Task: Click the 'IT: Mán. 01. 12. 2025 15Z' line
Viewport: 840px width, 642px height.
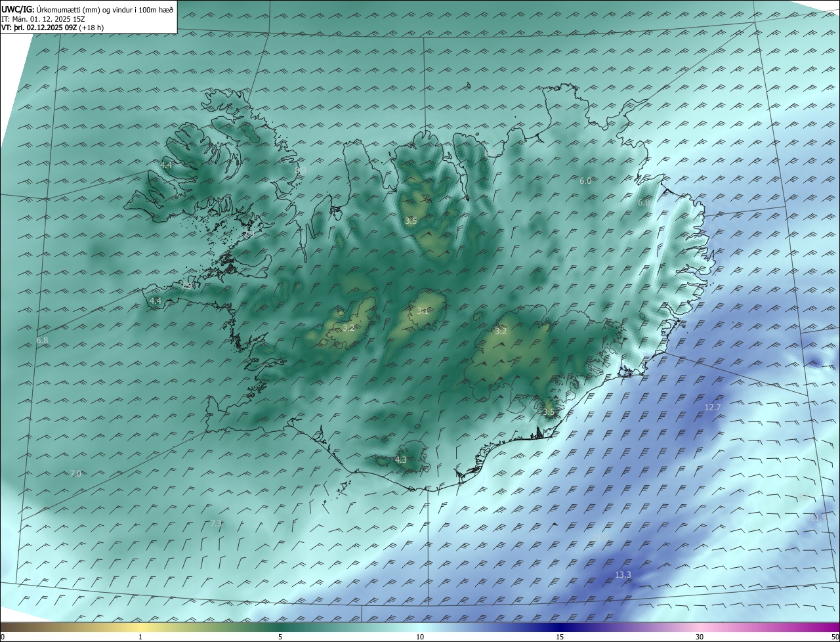Action: pos(43,19)
